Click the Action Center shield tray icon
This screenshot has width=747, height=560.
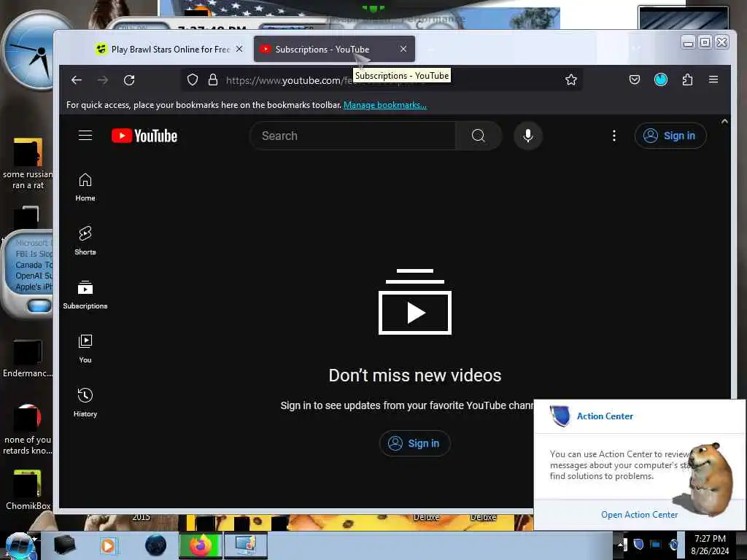[638, 544]
